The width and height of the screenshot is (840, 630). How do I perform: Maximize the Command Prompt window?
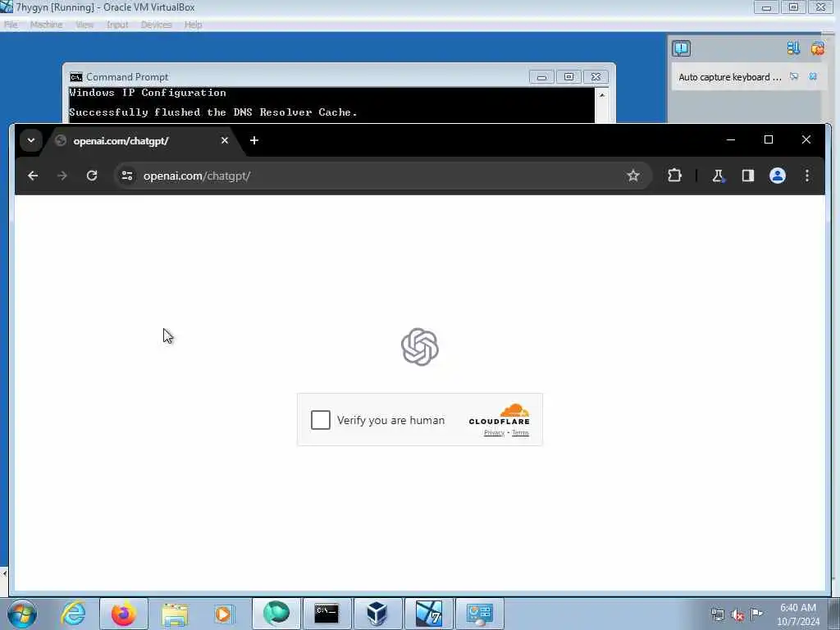pos(568,77)
